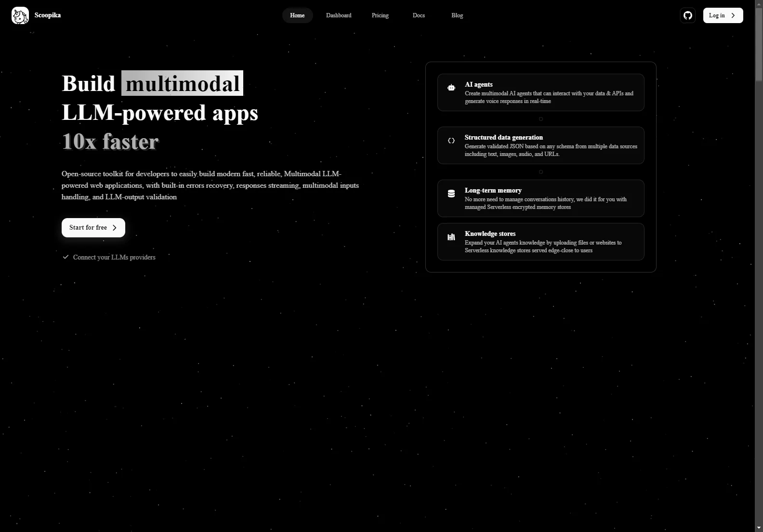Screen dimensions: 763x532
Task: Click the Start for free button
Action: (x=93, y=228)
